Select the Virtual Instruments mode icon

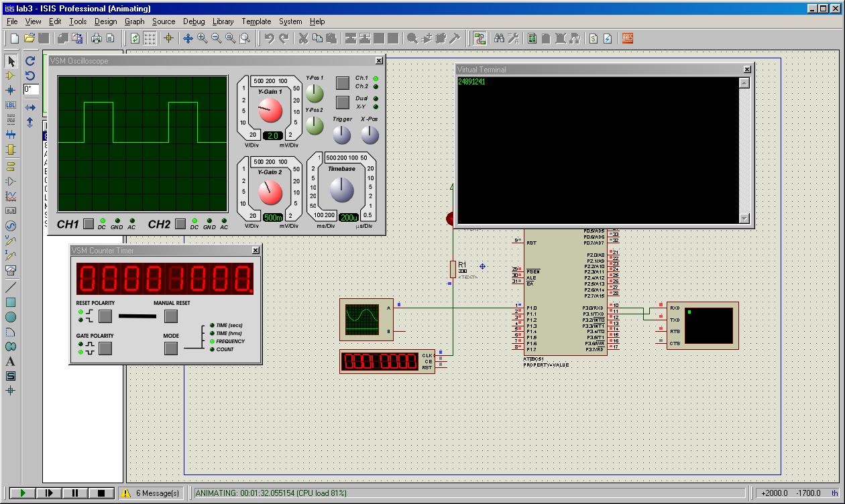(x=11, y=270)
